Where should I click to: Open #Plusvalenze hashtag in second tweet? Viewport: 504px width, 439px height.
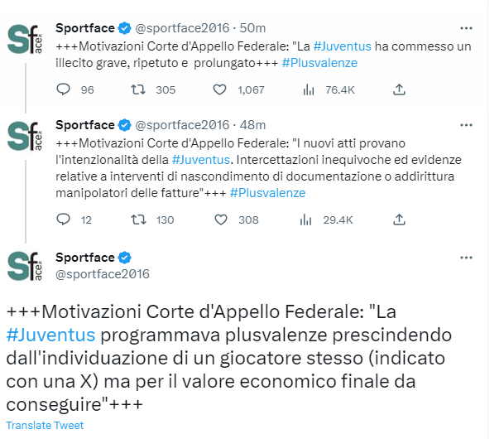pos(267,192)
